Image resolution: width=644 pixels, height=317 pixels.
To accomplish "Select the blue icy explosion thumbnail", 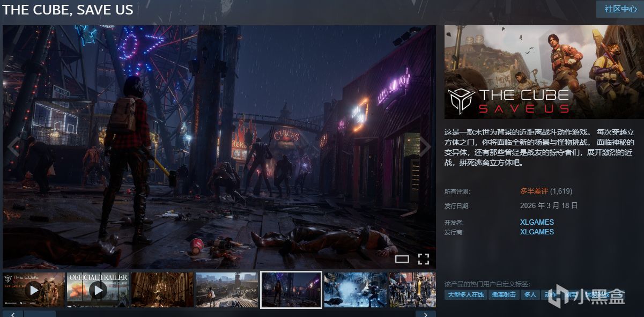I will pyautogui.click(x=355, y=290).
